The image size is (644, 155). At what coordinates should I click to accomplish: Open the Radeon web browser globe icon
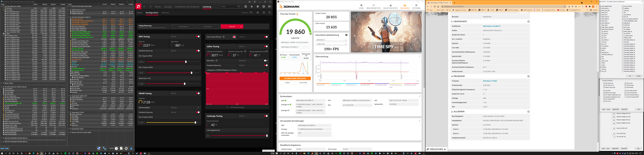tap(246, 7)
